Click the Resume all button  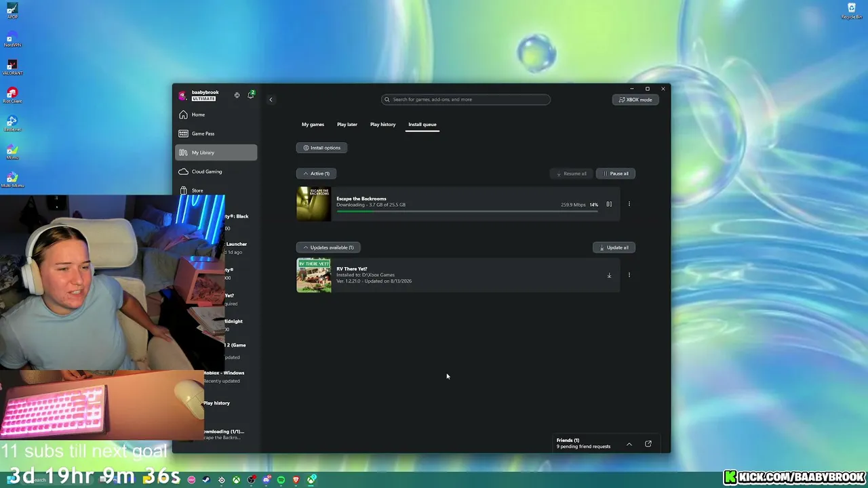(571, 174)
